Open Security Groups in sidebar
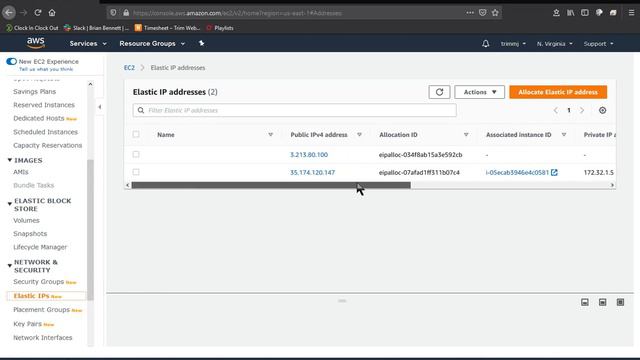Image resolution: width=640 pixels, height=360 pixels. (x=38, y=282)
